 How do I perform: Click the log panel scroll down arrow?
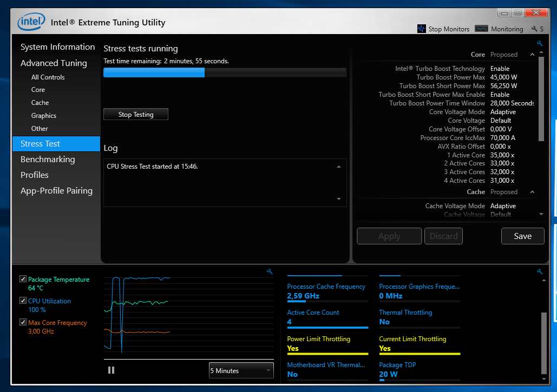(x=339, y=199)
